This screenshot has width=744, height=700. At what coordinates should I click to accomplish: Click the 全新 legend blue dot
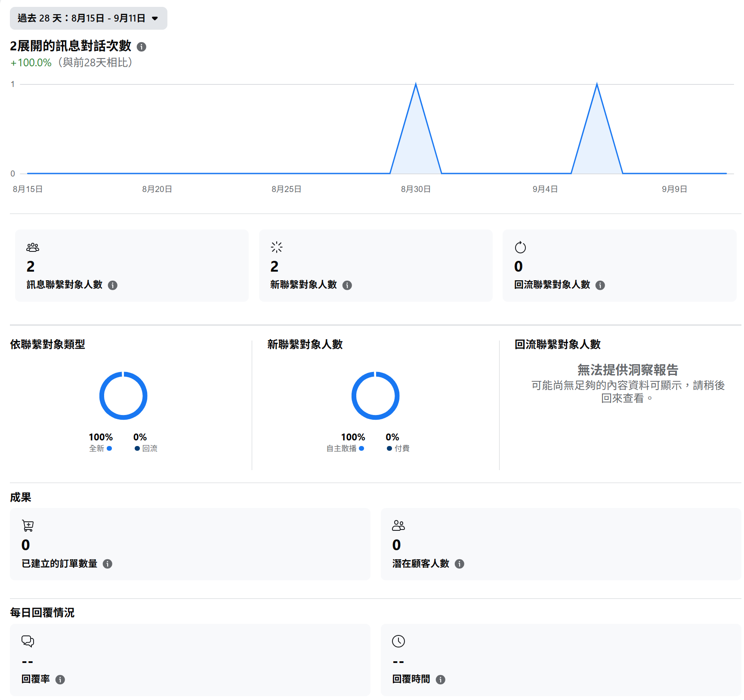(109, 448)
